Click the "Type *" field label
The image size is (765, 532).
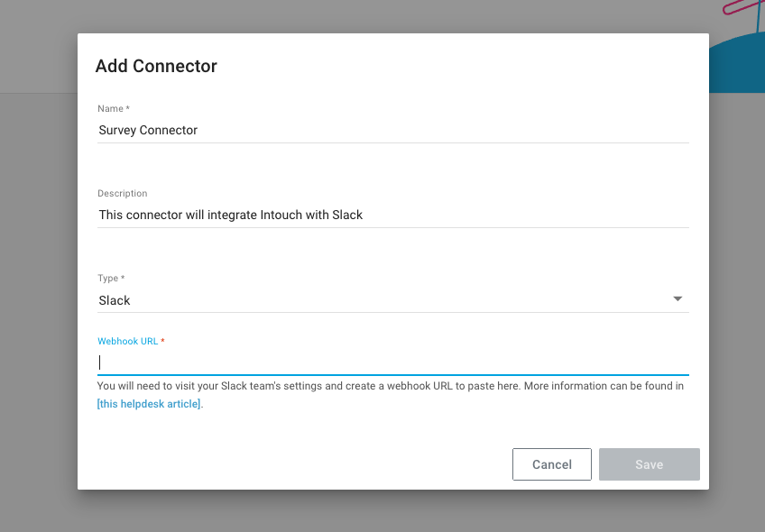(x=111, y=279)
